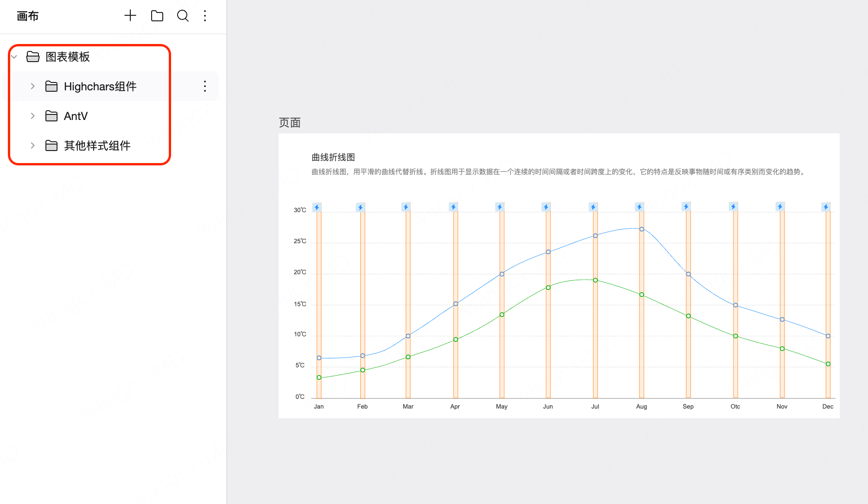This screenshot has width=868, height=504.
Task: Toggle the lightning marker above the Mar column
Action: click(407, 207)
